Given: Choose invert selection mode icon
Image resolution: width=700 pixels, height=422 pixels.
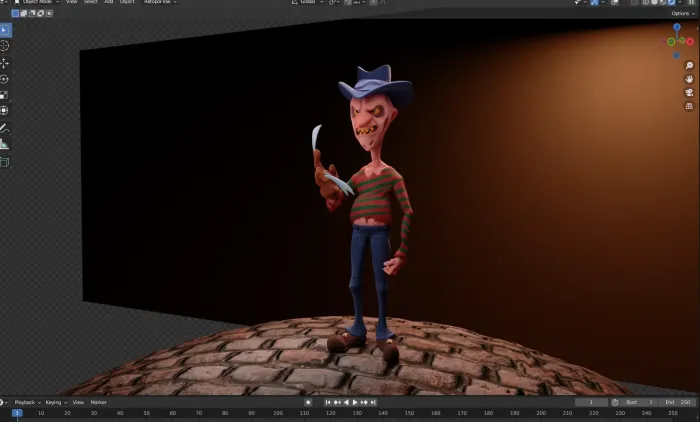Looking at the screenshot, I should pyautogui.click(x=41, y=13).
